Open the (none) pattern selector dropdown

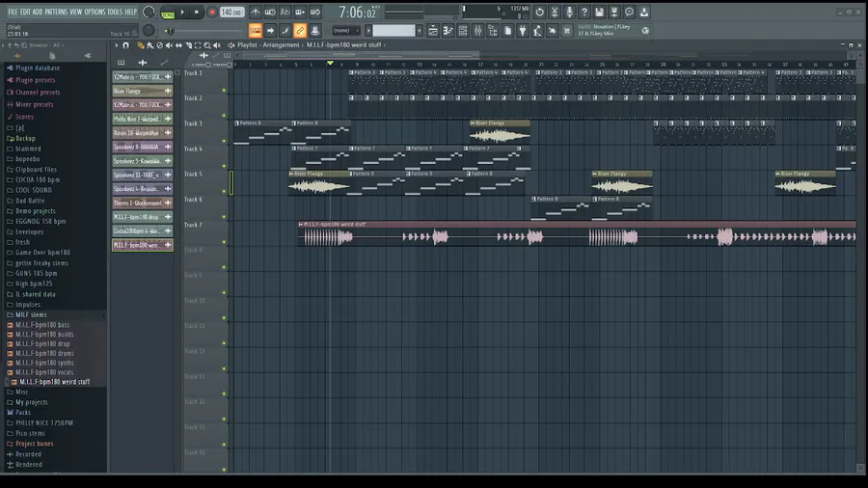(345, 31)
